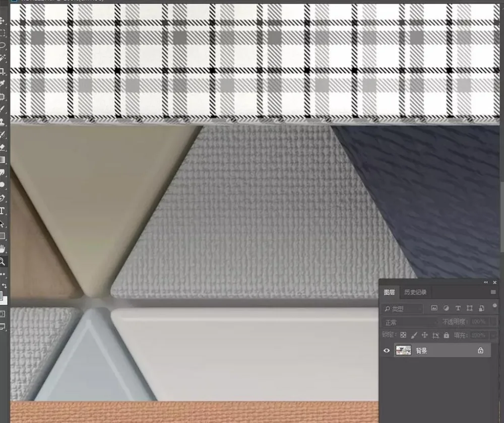Filter layers by shape layers
This screenshot has width=504, height=423.
tap(470, 308)
